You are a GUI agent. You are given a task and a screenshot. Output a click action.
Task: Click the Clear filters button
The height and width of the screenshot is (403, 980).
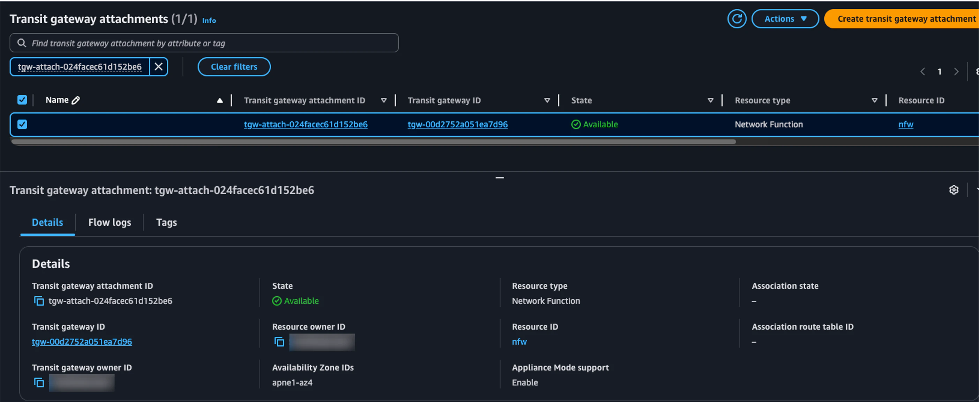click(x=234, y=67)
